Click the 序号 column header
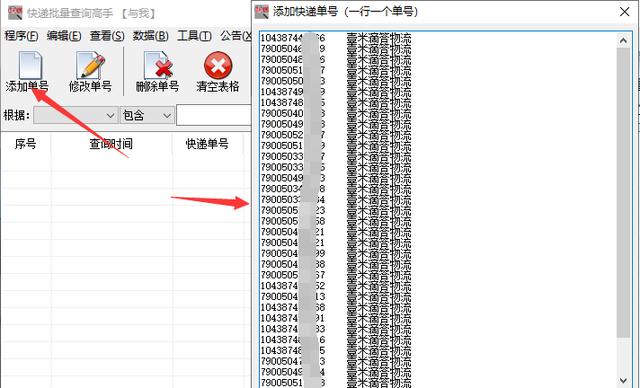The height and width of the screenshot is (388, 640). click(25, 144)
